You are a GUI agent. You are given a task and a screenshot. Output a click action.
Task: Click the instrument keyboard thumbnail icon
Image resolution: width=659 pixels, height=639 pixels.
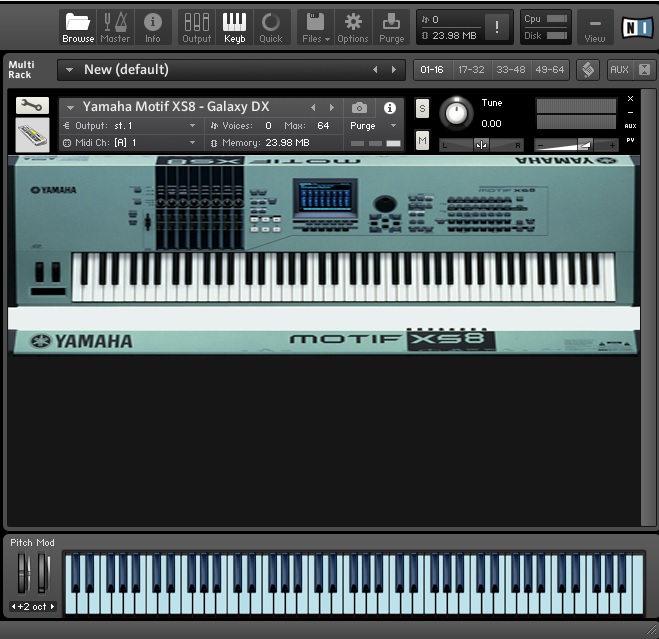(32, 135)
